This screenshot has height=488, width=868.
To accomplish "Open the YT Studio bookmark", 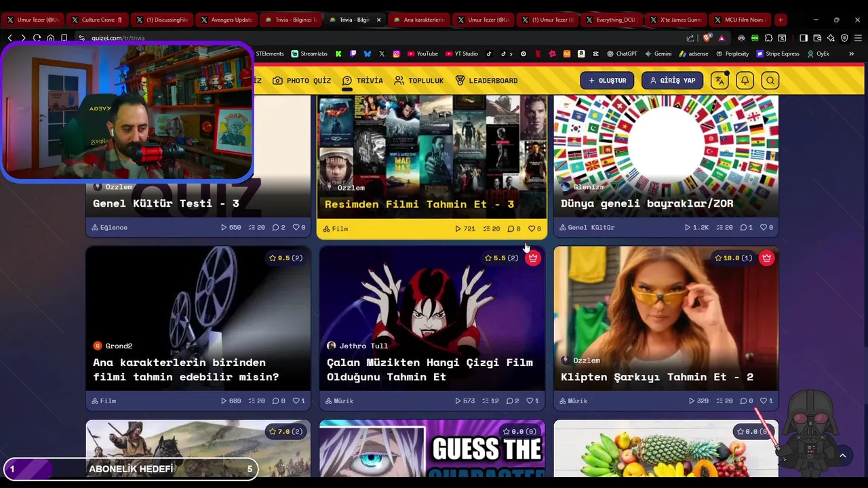I will (460, 54).
